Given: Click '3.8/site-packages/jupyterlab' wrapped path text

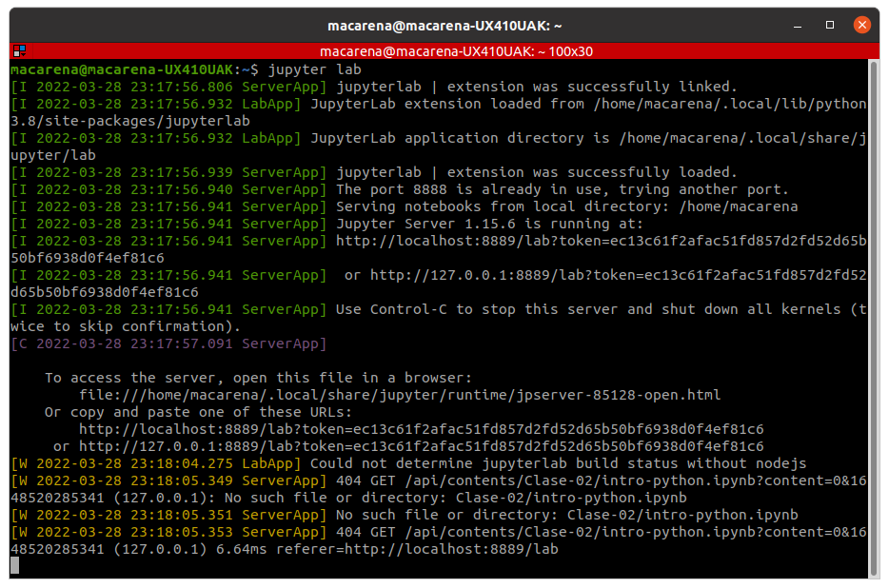Looking at the screenshot, I should pyautogui.click(x=130, y=121).
